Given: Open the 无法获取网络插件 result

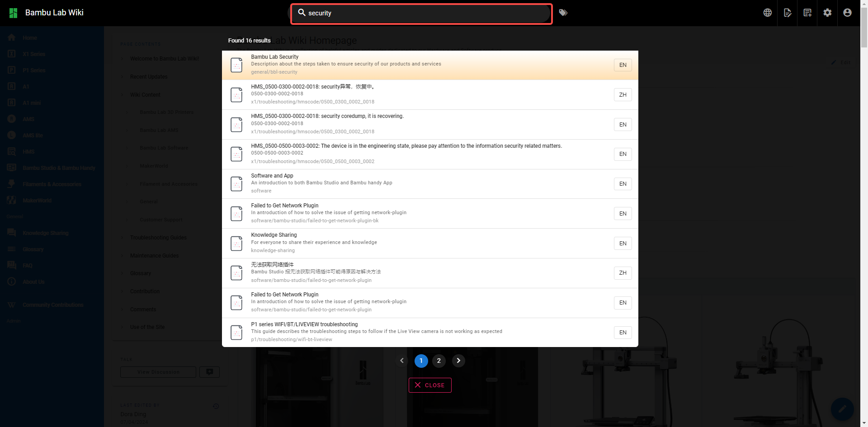Looking at the screenshot, I should tap(430, 273).
